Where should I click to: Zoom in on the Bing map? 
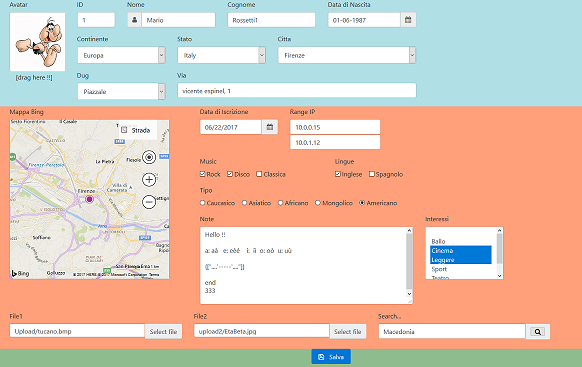(x=149, y=180)
